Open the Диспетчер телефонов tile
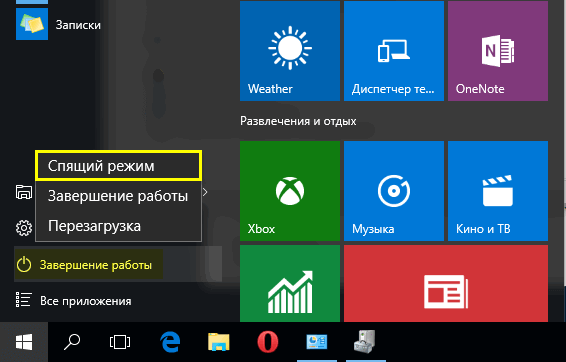 pyautogui.click(x=394, y=51)
